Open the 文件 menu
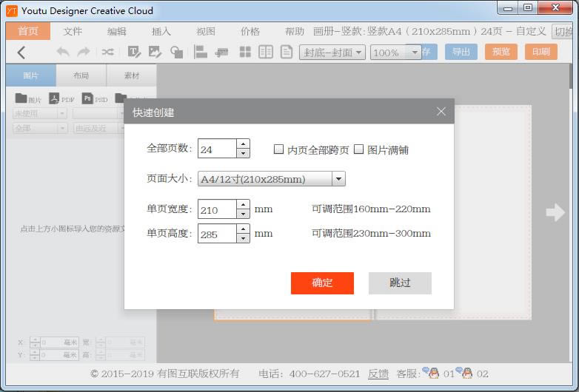This screenshot has width=579, height=392. pos(73,31)
